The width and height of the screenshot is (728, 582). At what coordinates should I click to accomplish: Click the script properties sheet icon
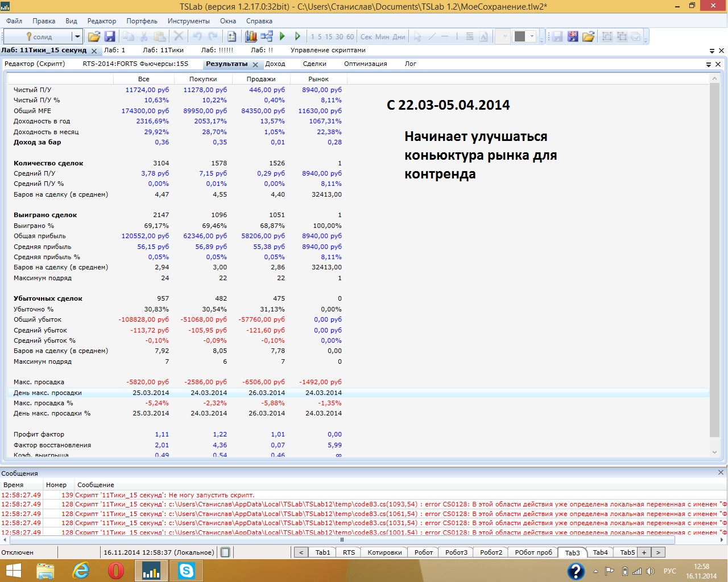click(232, 36)
